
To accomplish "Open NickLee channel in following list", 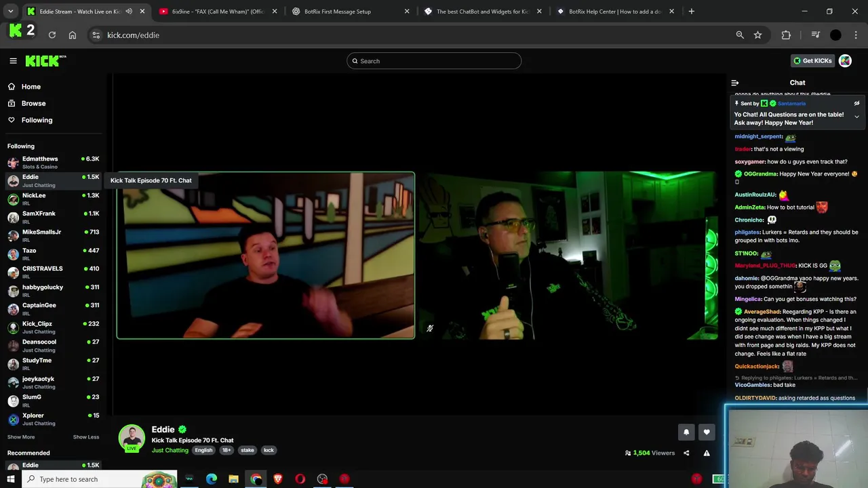I will point(54,199).
